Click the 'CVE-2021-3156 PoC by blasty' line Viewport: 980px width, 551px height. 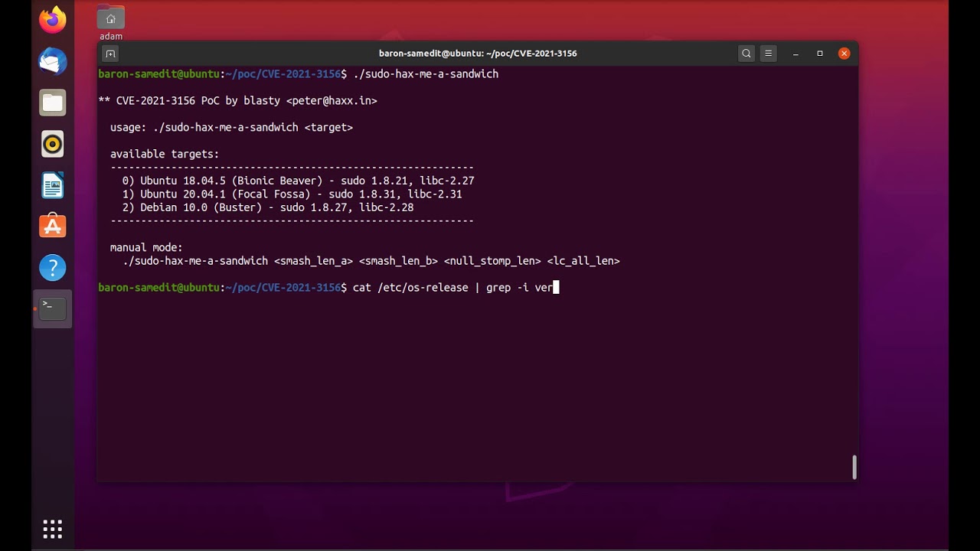tap(238, 101)
